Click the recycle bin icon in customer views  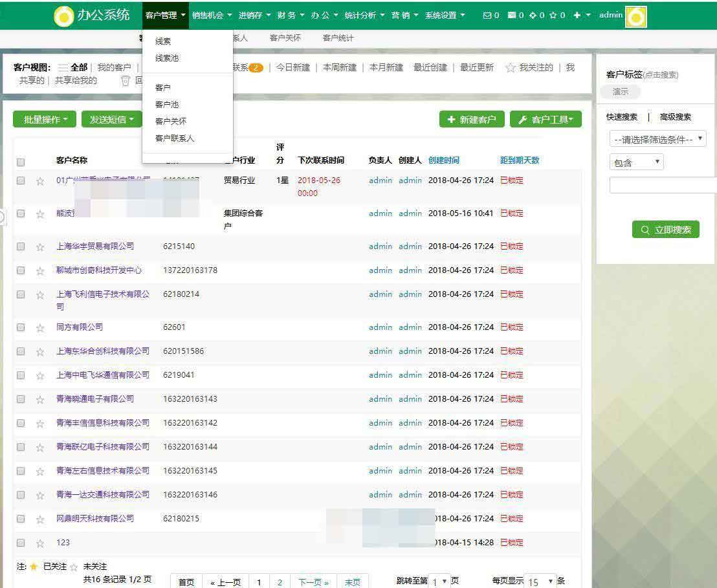[126, 81]
